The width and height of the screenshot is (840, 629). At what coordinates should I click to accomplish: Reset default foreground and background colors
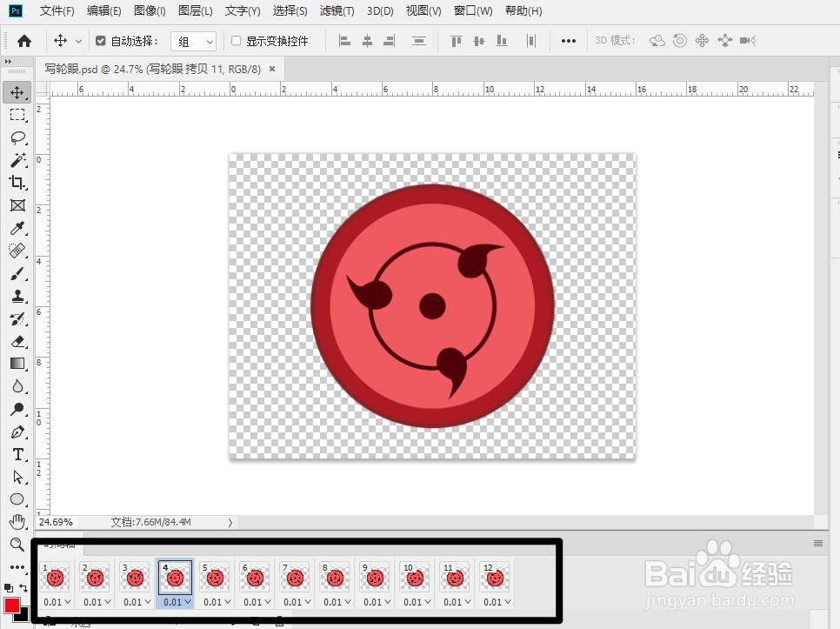coord(8,588)
